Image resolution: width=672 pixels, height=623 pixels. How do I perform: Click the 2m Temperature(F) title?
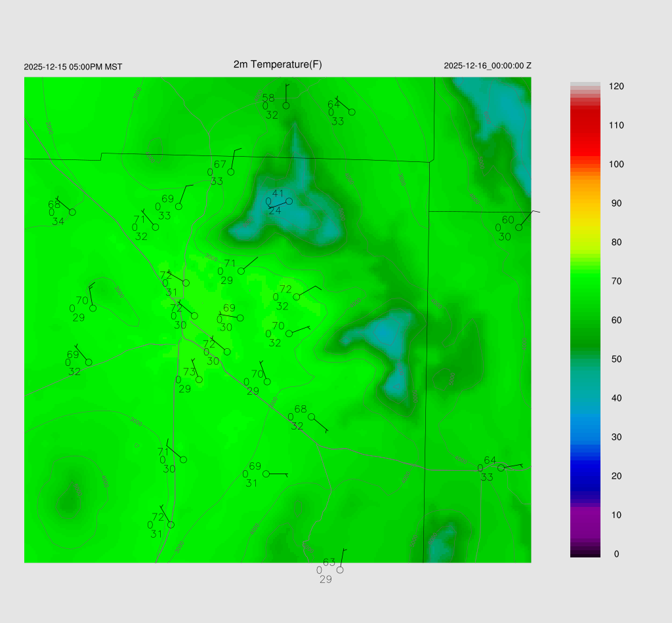pyautogui.click(x=278, y=64)
